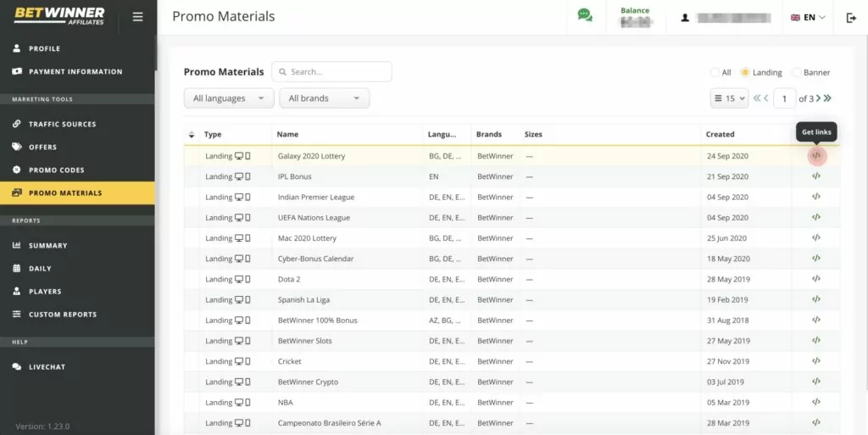
Task: Expand the rows per page selector
Action: (x=729, y=98)
